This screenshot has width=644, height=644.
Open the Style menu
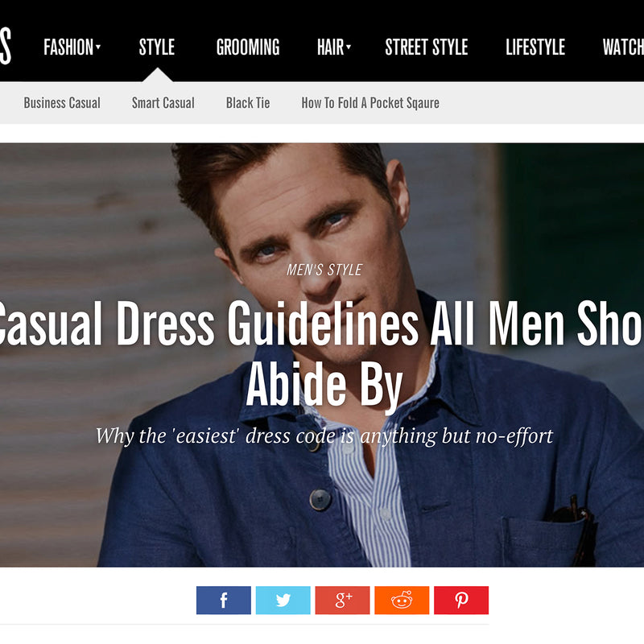[x=157, y=47]
